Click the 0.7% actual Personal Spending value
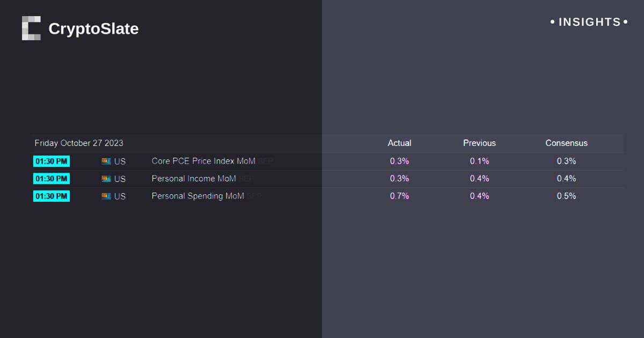644x338 pixels. (x=399, y=196)
